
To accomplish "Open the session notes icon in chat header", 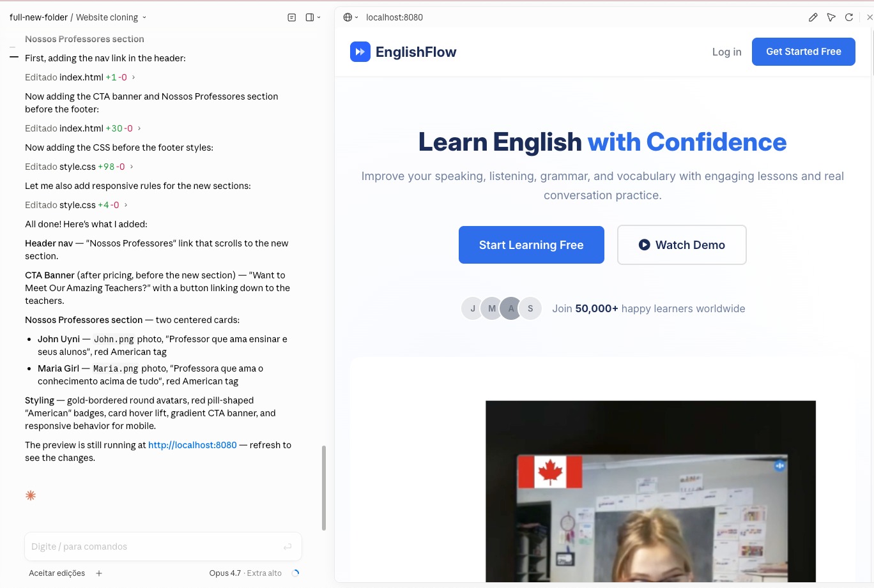I will (x=292, y=18).
